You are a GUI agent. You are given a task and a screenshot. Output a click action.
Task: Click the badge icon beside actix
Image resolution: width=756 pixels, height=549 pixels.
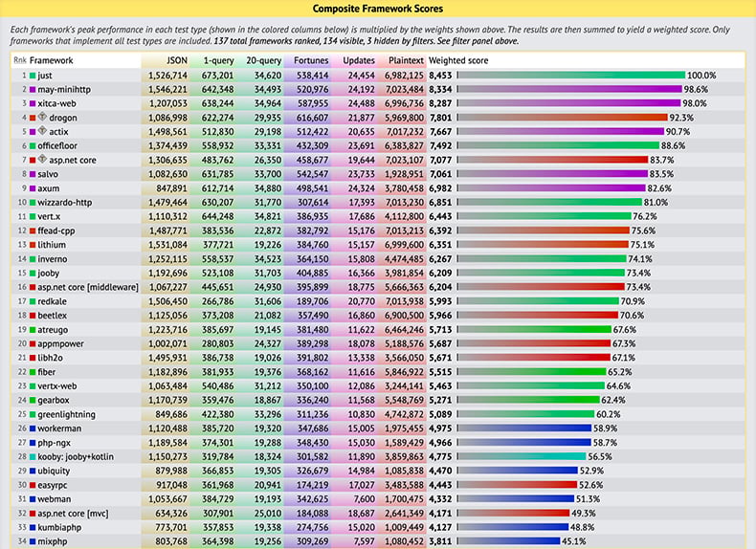pos(42,131)
